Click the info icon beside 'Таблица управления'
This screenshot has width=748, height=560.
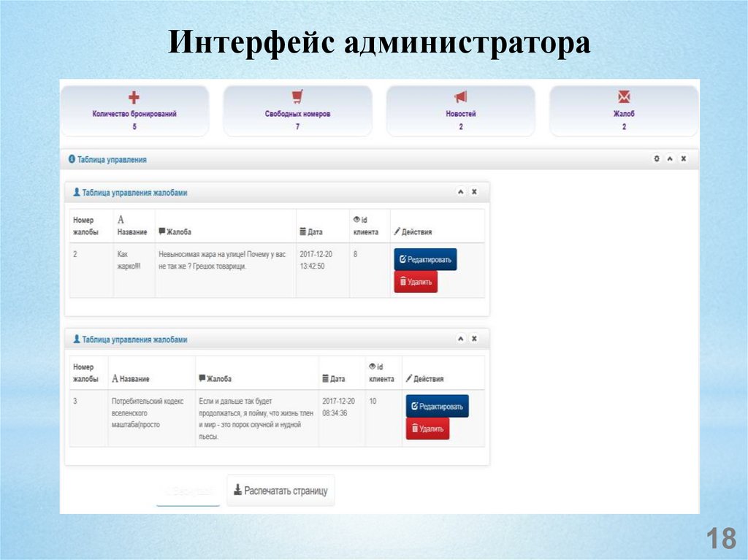(x=72, y=159)
